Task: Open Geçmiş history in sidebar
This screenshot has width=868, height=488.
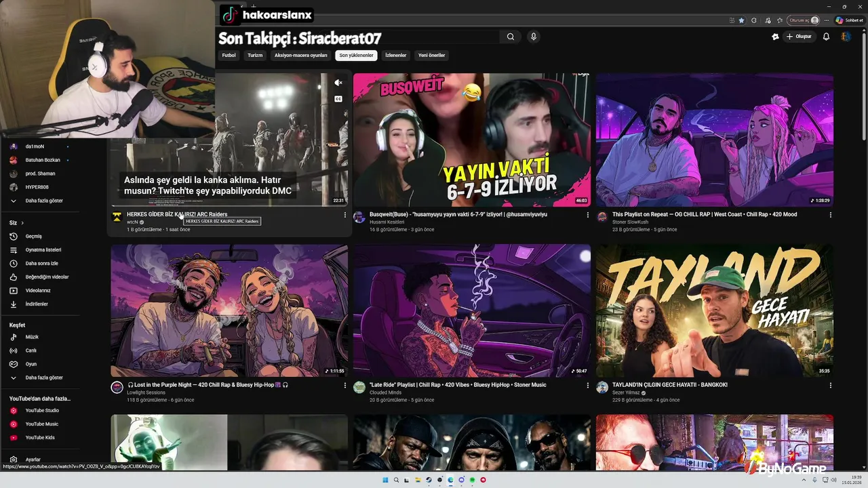Action: (x=41, y=237)
